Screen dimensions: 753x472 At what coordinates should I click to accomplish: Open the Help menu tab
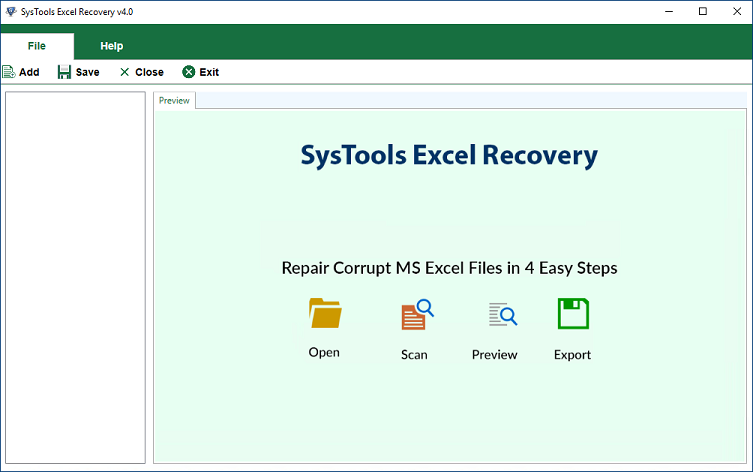click(111, 46)
